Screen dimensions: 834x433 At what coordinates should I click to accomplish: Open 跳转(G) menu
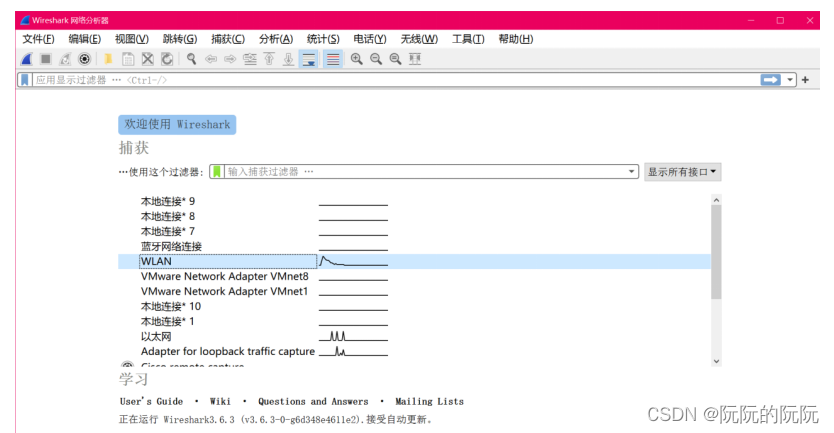(180, 39)
